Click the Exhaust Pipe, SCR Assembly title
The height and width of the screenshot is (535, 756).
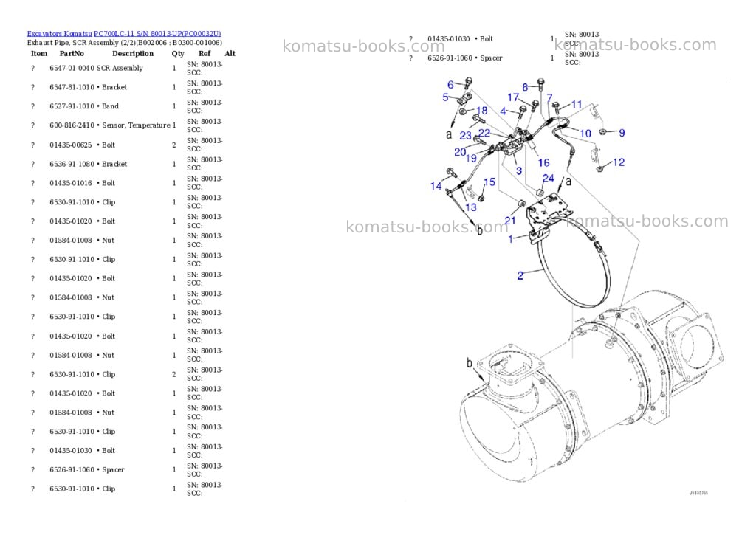pyautogui.click(x=124, y=42)
